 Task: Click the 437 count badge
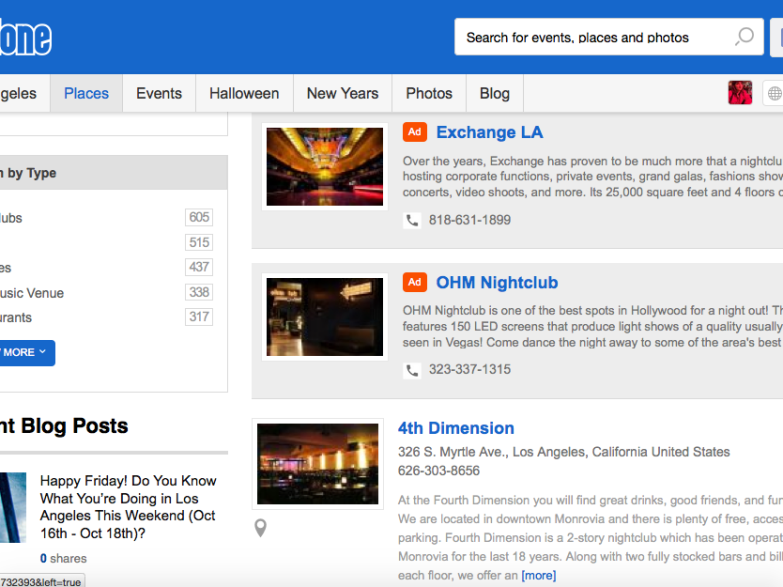[x=199, y=267]
